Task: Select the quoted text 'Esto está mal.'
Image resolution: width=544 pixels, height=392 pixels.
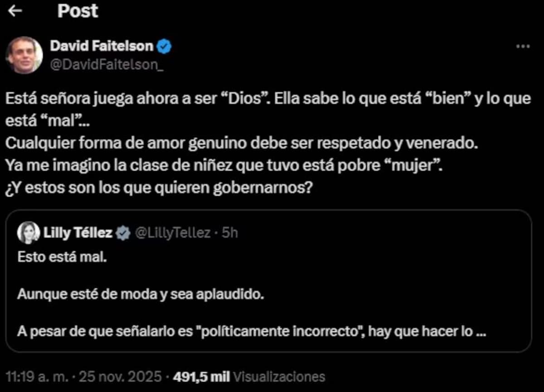Action: point(62,256)
